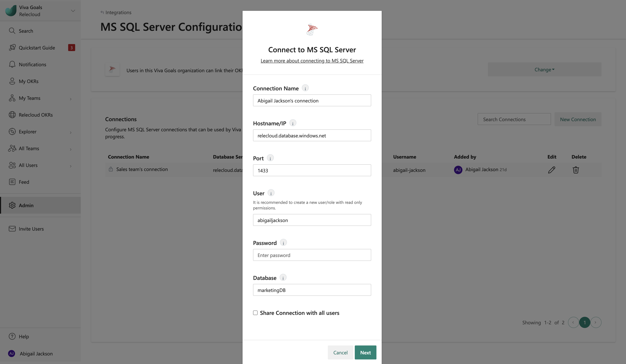Click the Password info icon
Image resolution: width=626 pixels, height=364 pixels.
point(283,243)
